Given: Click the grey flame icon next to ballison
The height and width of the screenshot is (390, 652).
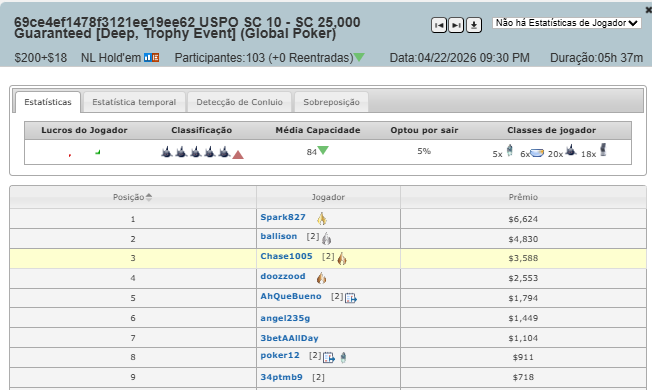Looking at the screenshot, I should 326,238.
